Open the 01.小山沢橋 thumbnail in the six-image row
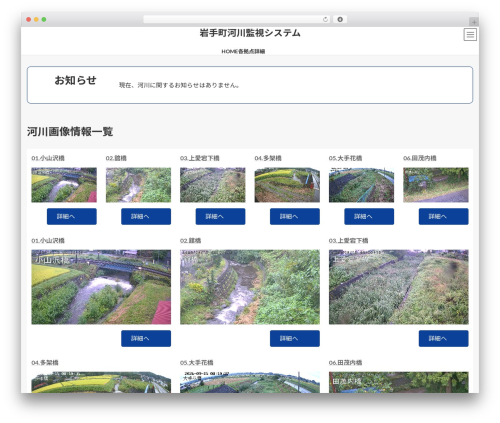 [64, 185]
